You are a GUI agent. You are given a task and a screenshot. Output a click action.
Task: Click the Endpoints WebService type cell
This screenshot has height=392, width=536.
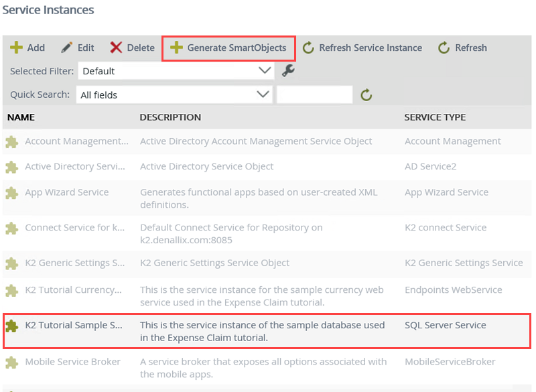click(x=454, y=290)
